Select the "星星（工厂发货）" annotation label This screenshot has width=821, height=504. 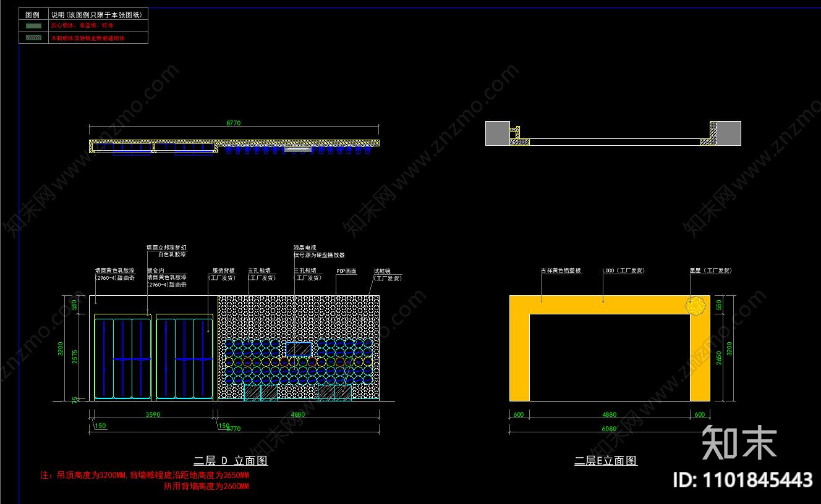(711, 271)
